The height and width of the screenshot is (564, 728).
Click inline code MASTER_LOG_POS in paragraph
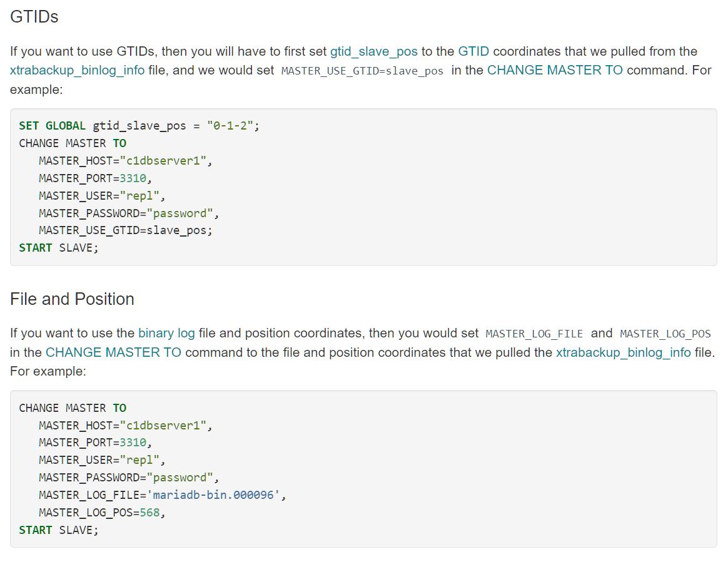[x=665, y=334]
